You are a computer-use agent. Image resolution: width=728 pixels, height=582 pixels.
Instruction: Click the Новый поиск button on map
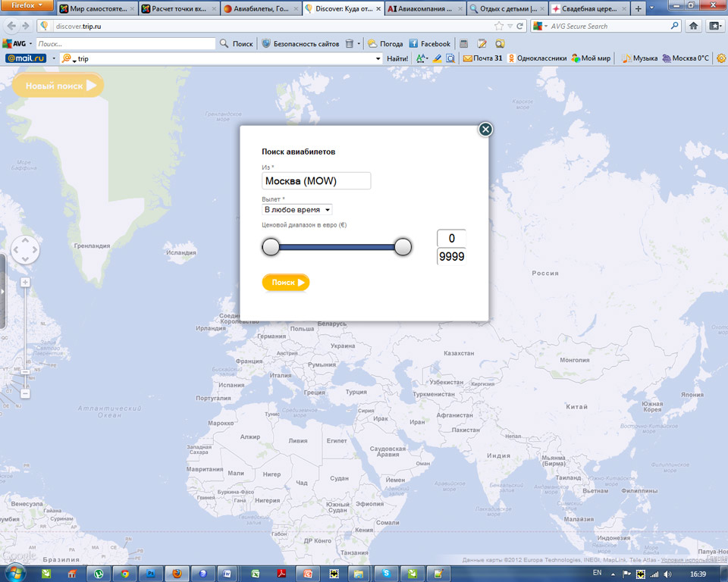58,86
